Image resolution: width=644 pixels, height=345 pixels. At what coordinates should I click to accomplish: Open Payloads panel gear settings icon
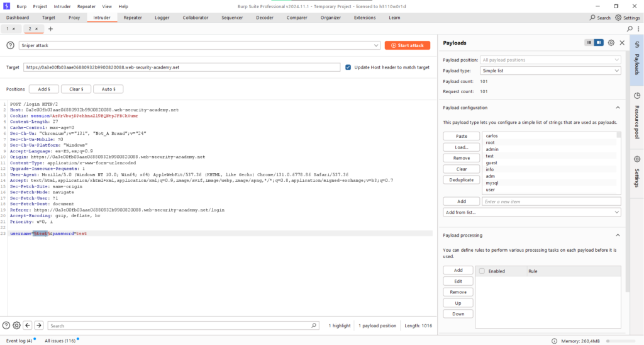pos(611,43)
